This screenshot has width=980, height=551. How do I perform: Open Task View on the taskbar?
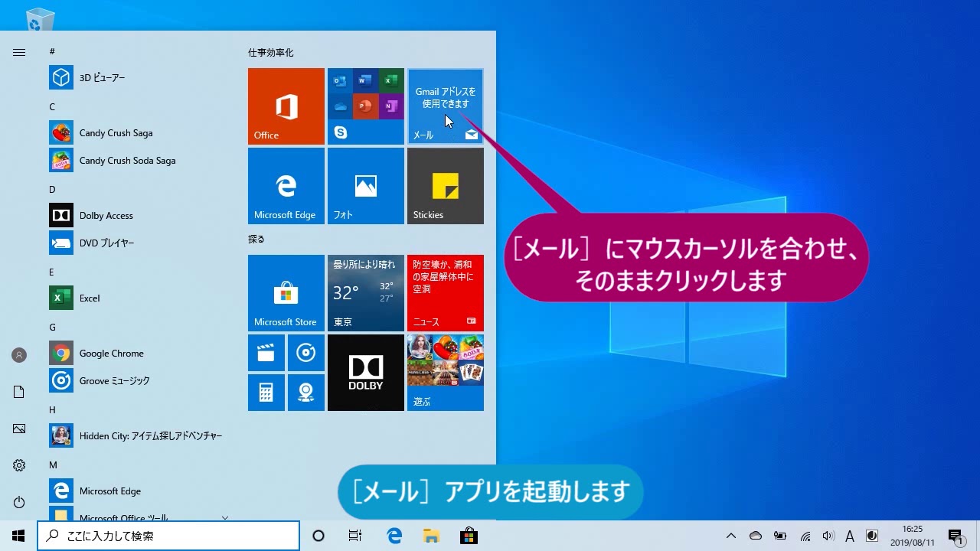(x=355, y=536)
